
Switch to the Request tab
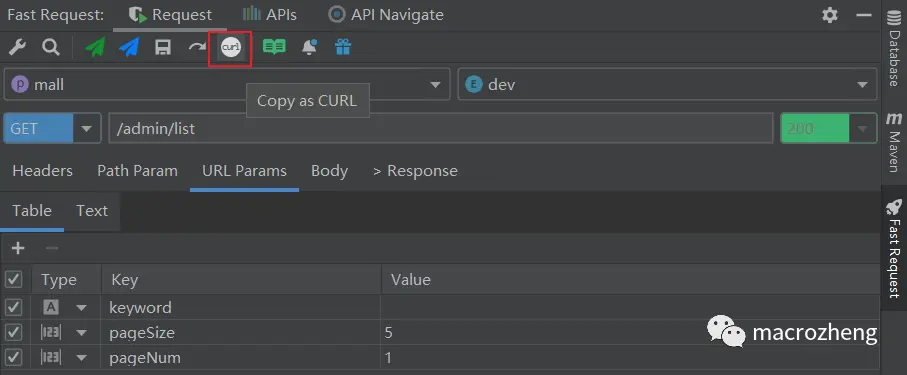click(171, 15)
